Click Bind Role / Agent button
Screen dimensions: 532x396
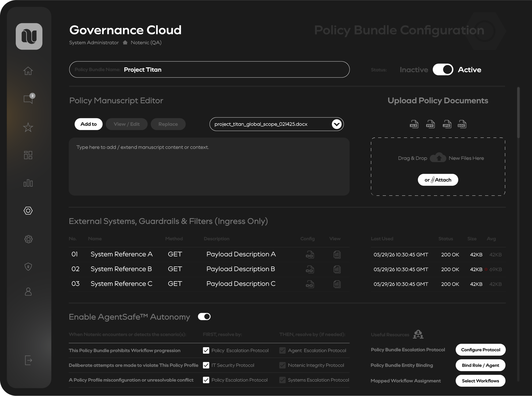481,365
